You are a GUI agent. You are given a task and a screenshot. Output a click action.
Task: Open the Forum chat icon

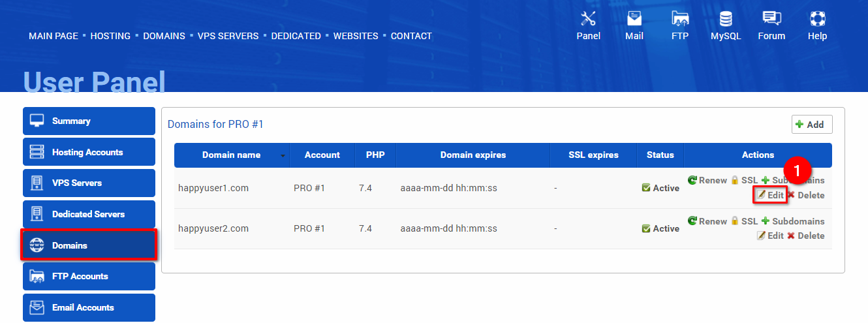click(771, 18)
